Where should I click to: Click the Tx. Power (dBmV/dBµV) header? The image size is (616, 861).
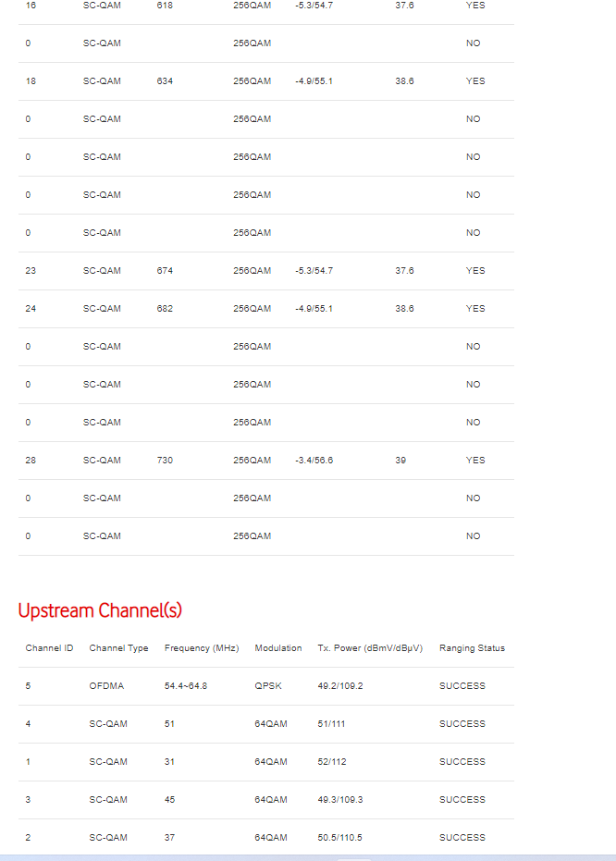(x=370, y=648)
